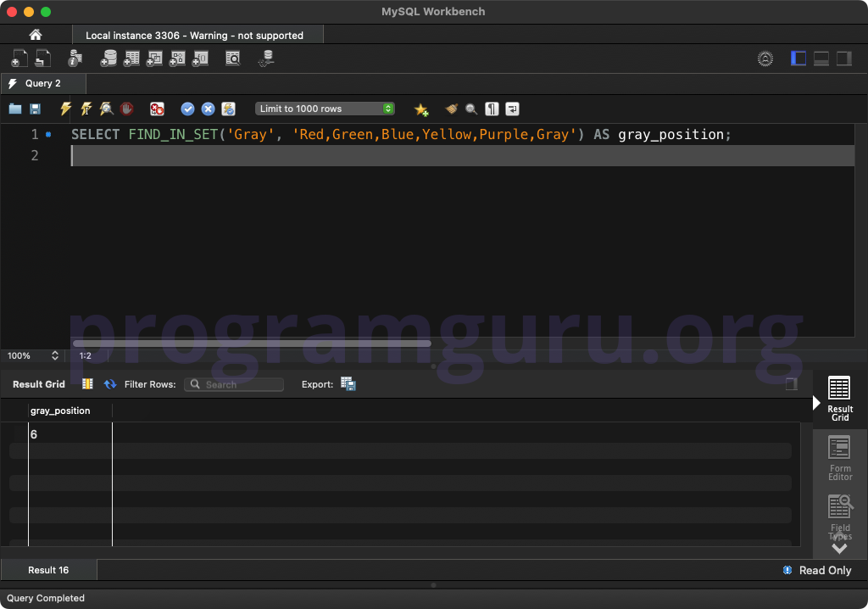Click line 1 of the SQL editor
The width and height of the screenshot is (868, 609).
pos(401,134)
